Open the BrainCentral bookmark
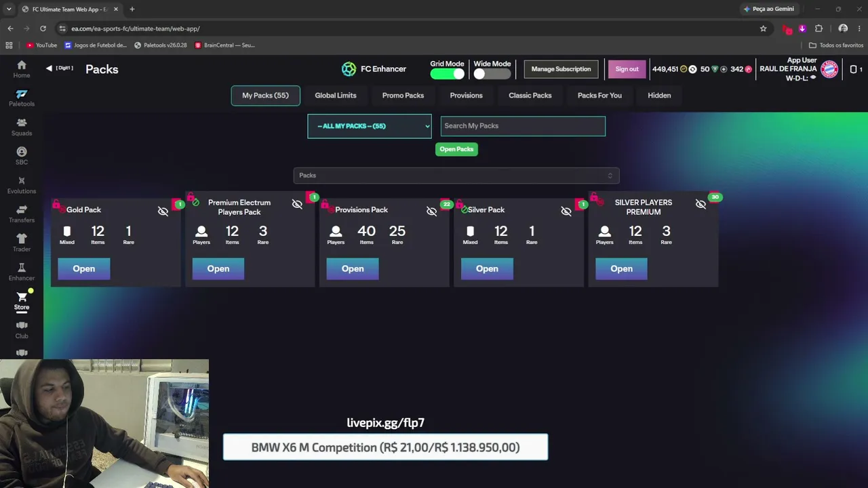 (224, 45)
